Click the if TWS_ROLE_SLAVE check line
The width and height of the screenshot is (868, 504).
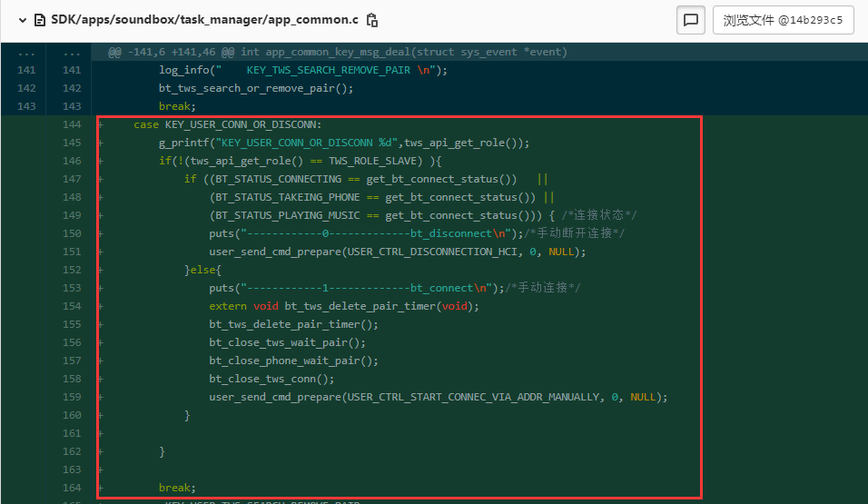[300, 161]
